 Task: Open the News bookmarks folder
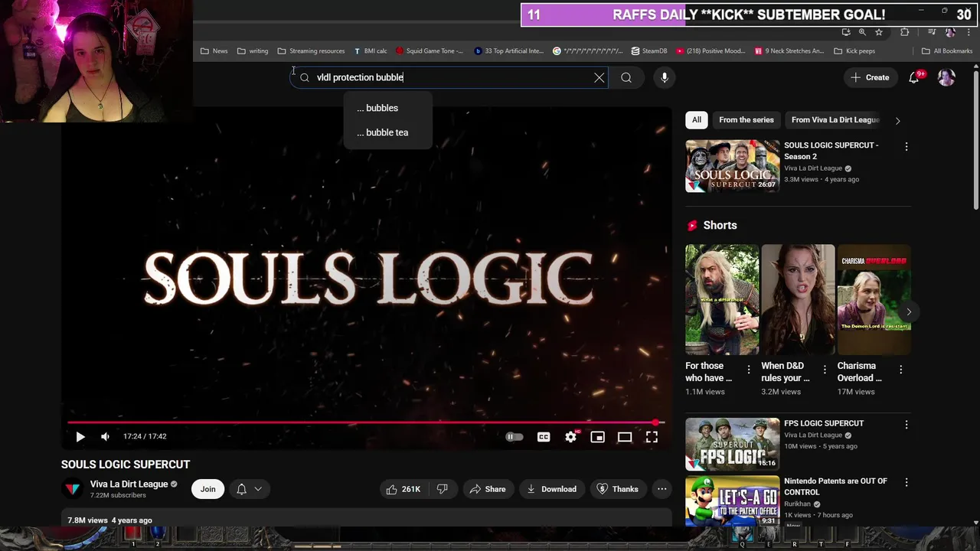(214, 51)
